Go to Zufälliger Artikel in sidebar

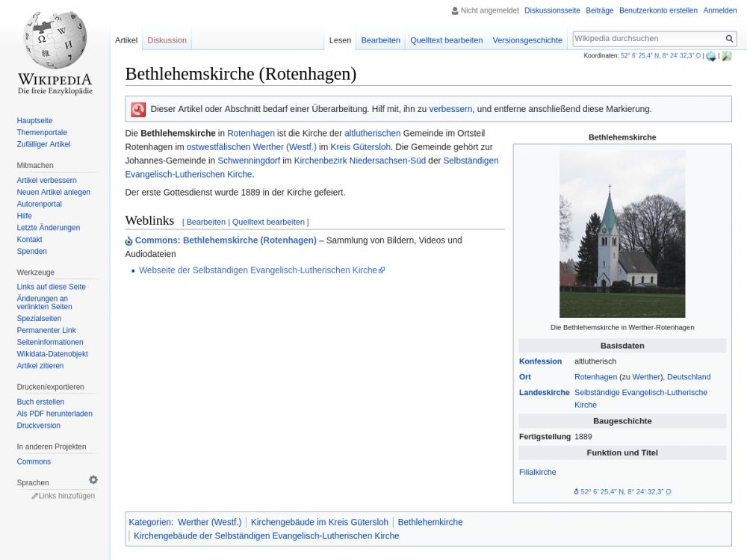[43, 144]
